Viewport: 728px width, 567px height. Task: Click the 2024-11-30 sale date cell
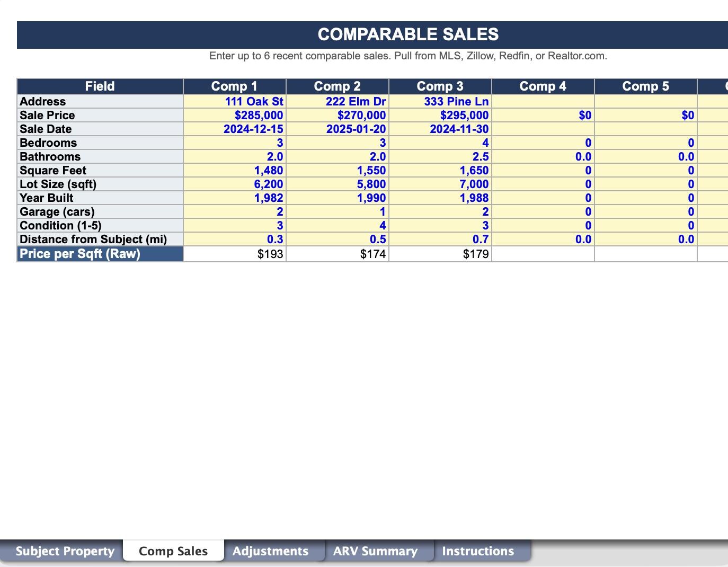440,129
